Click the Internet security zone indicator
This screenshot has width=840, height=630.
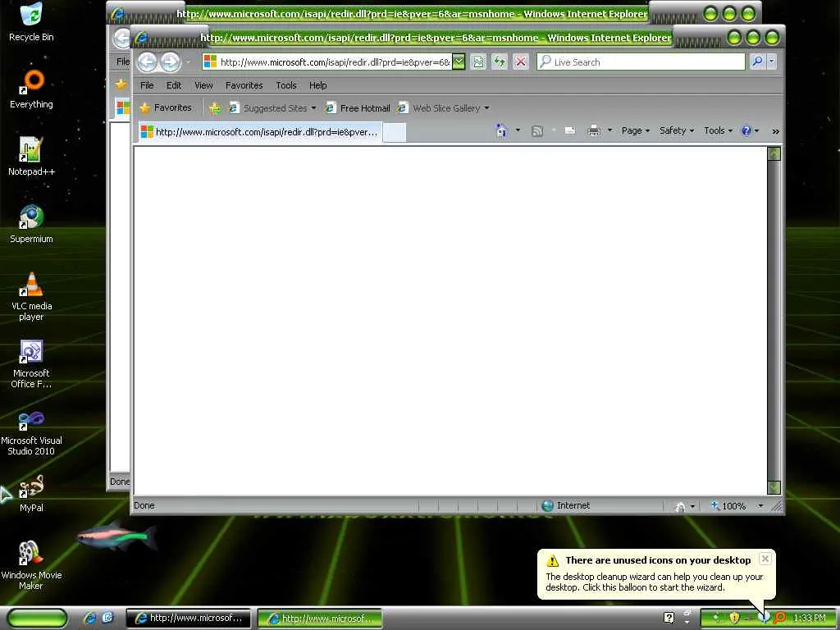pos(566,505)
